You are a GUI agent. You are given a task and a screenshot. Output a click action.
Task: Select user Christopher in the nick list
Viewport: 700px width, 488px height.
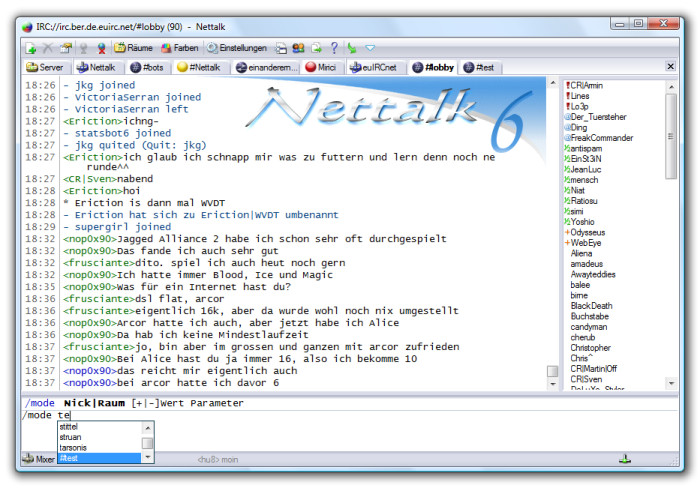click(591, 348)
